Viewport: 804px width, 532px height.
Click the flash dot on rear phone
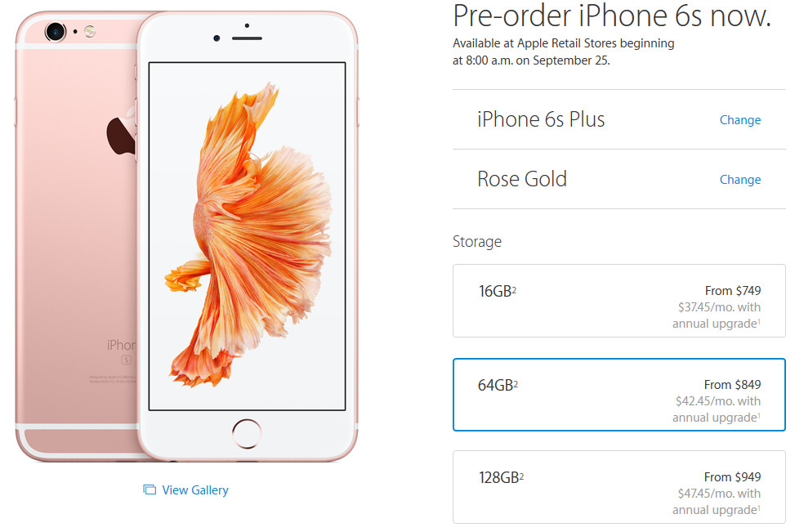tap(90, 32)
